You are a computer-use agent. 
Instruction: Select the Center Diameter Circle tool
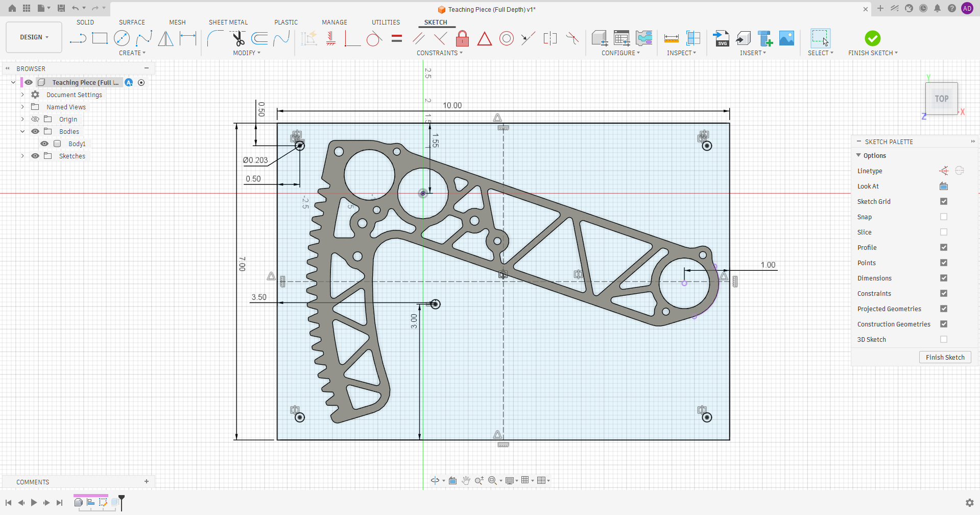pos(122,38)
